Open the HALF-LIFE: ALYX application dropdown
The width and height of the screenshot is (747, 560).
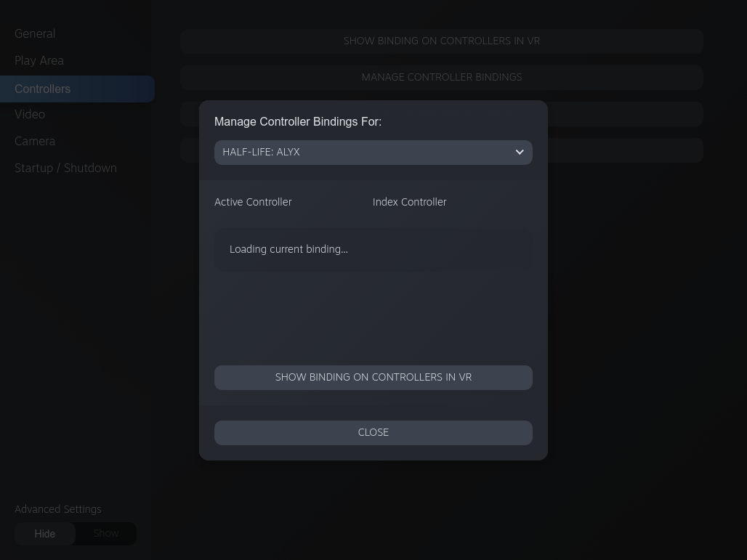(373, 153)
